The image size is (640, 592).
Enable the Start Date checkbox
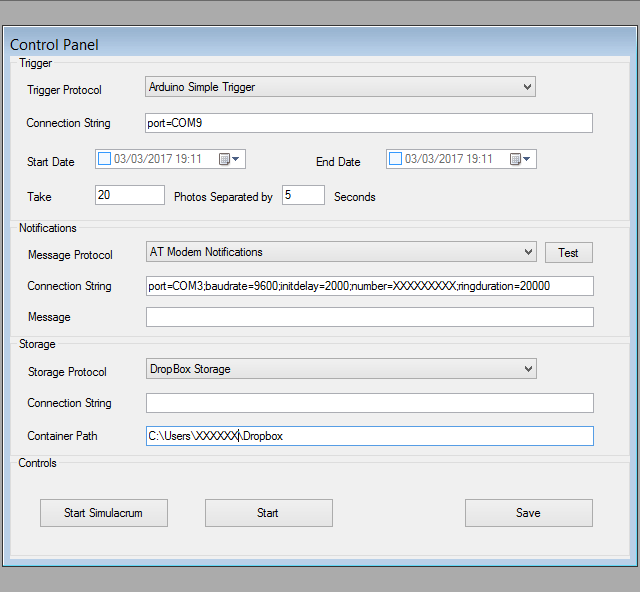coord(104,158)
